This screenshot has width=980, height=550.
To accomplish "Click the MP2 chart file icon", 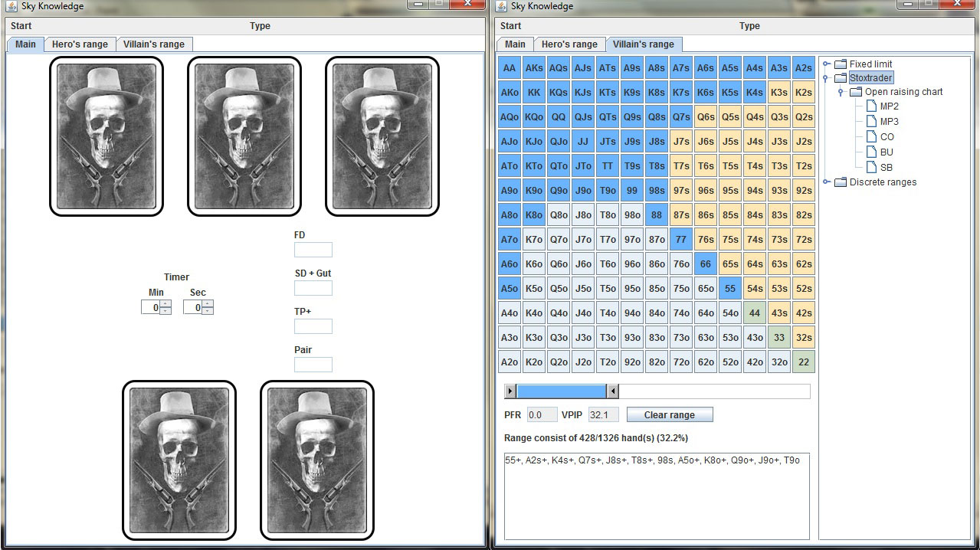I will click(872, 106).
